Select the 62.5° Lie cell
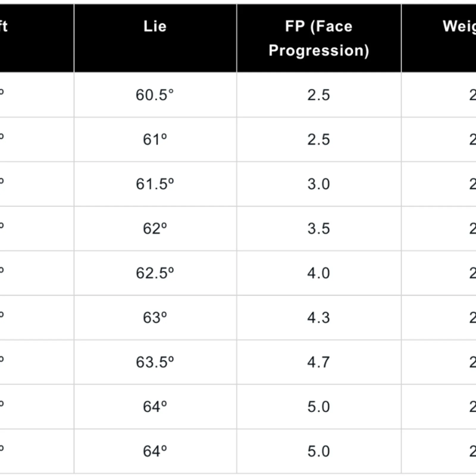The height and width of the screenshot is (476, 476). coord(155,273)
